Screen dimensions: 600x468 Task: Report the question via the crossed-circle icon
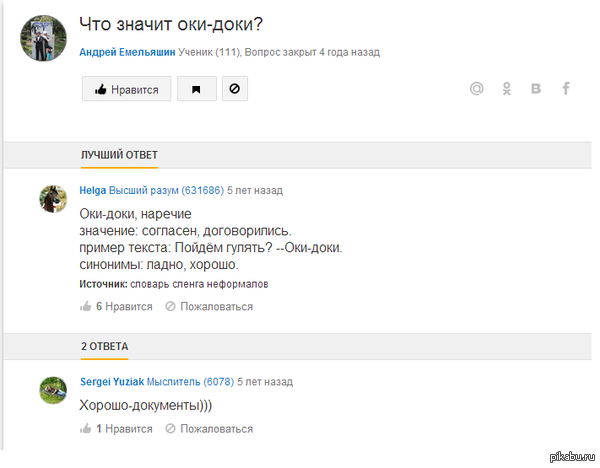point(235,89)
